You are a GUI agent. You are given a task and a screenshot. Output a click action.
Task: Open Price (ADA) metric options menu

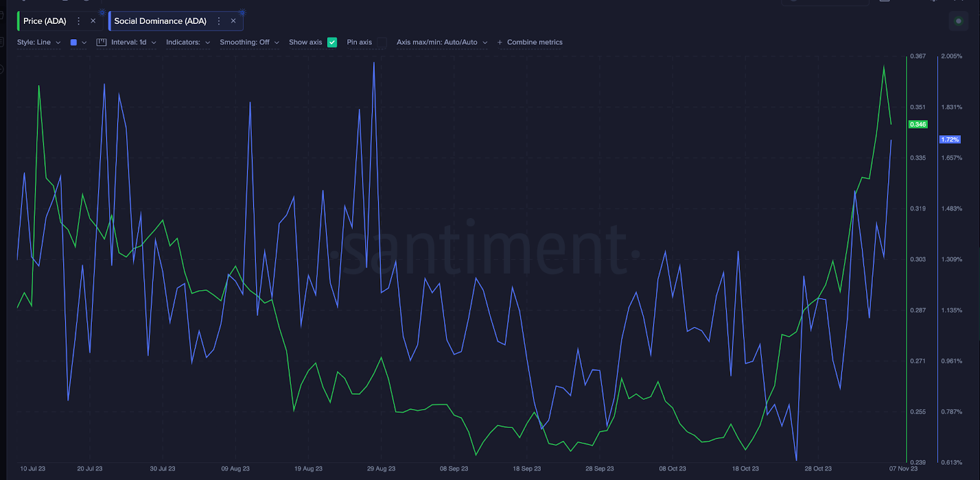click(78, 21)
